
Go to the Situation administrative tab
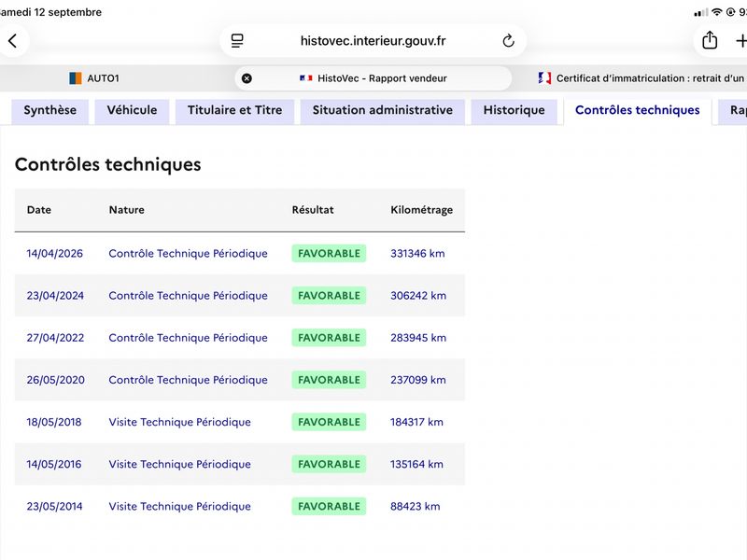point(383,110)
